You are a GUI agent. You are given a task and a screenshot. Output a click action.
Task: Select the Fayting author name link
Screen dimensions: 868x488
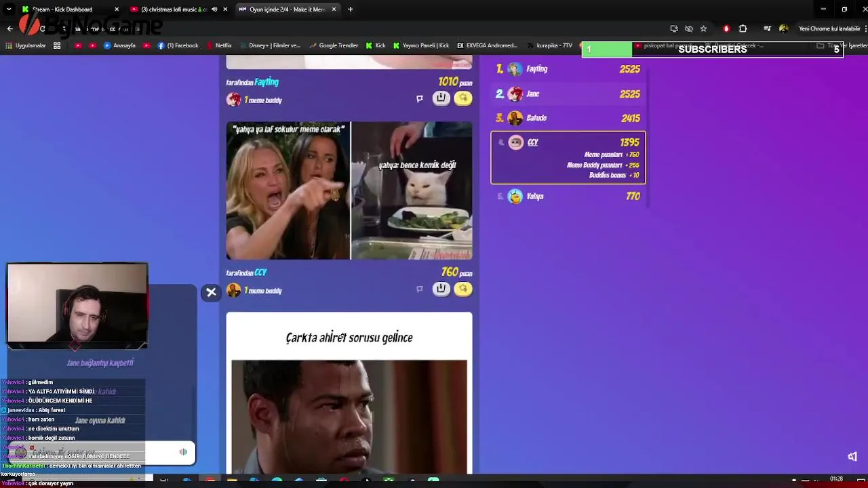pyautogui.click(x=267, y=82)
